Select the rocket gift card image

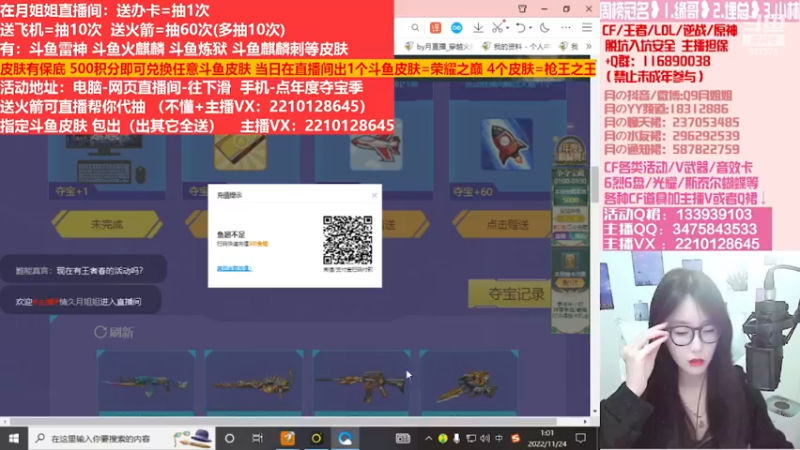pyautogui.click(x=506, y=144)
